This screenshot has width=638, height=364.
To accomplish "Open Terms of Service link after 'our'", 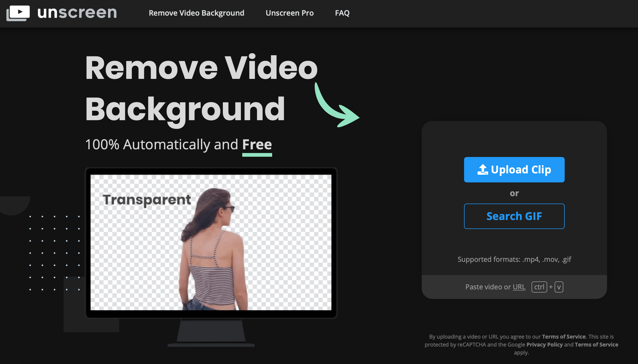I will 564,336.
